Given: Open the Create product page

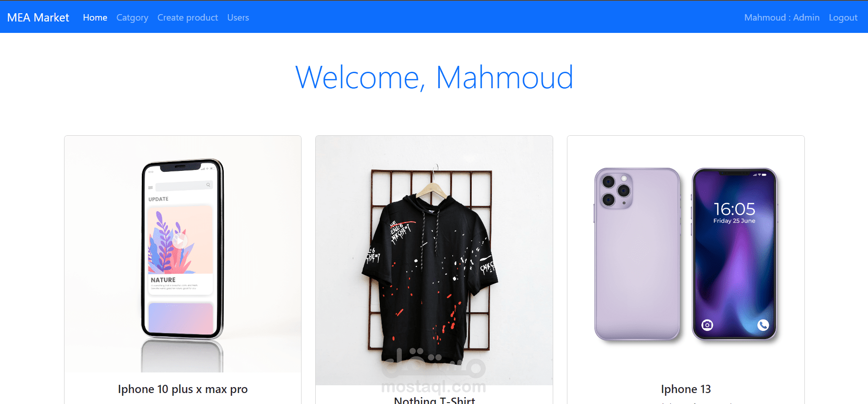Looking at the screenshot, I should pyautogui.click(x=188, y=17).
